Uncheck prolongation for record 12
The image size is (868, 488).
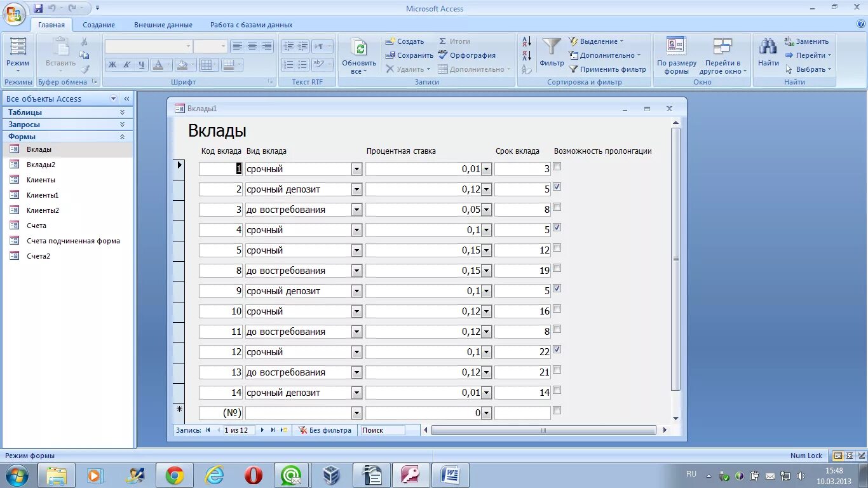pyautogui.click(x=557, y=349)
